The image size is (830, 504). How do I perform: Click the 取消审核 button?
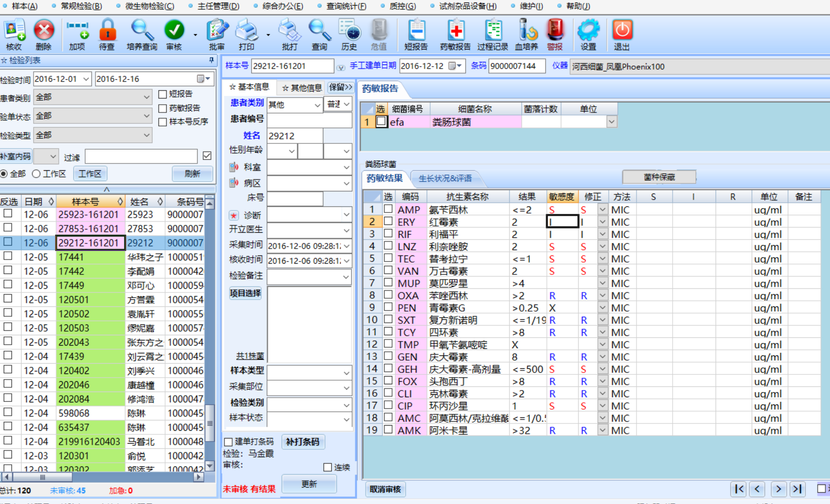(385, 489)
